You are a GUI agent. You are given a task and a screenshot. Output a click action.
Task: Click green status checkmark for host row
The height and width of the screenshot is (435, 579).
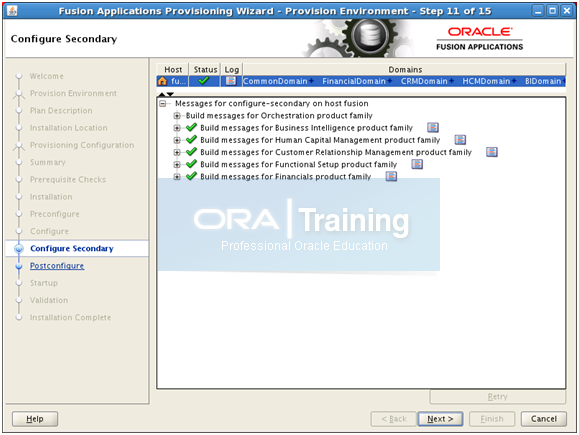[203, 81]
